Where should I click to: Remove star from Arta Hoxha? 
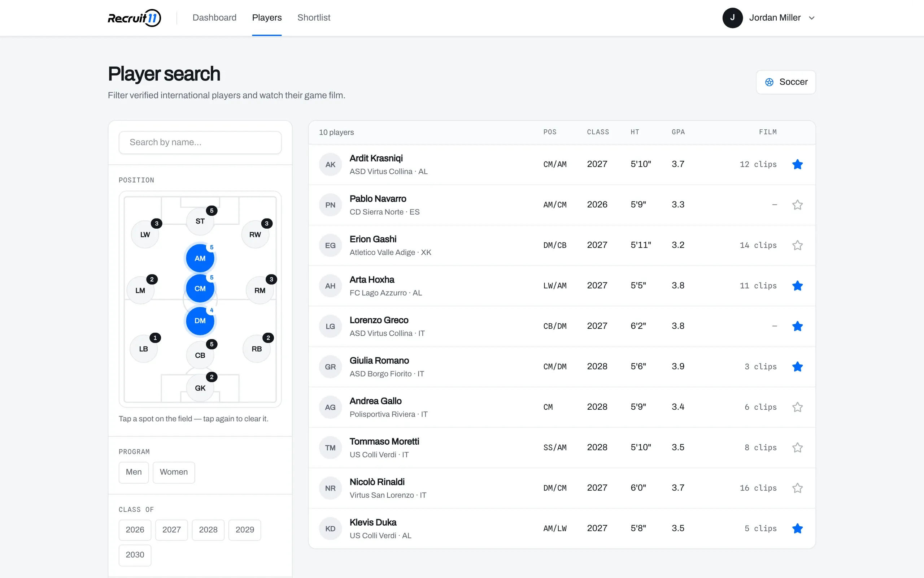coord(797,286)
